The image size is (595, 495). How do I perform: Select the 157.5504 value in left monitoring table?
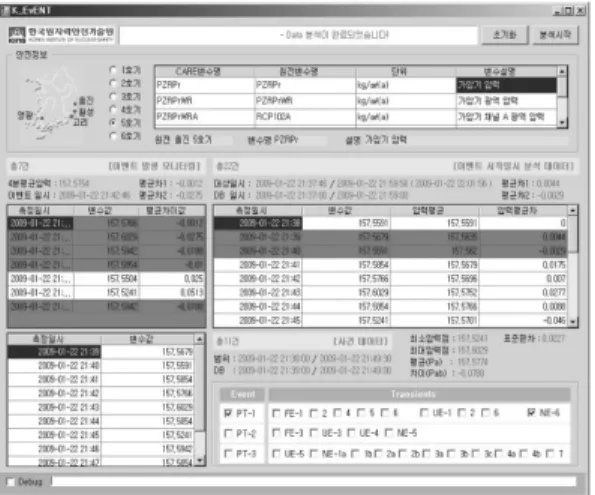pyautogui.click(x=107, y=279)
